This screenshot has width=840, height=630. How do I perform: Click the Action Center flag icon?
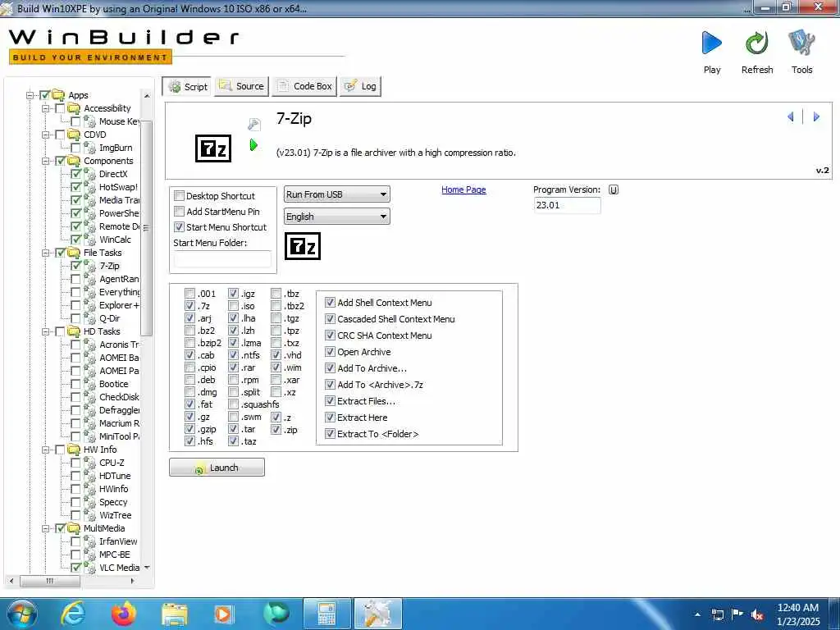[737, 614]
